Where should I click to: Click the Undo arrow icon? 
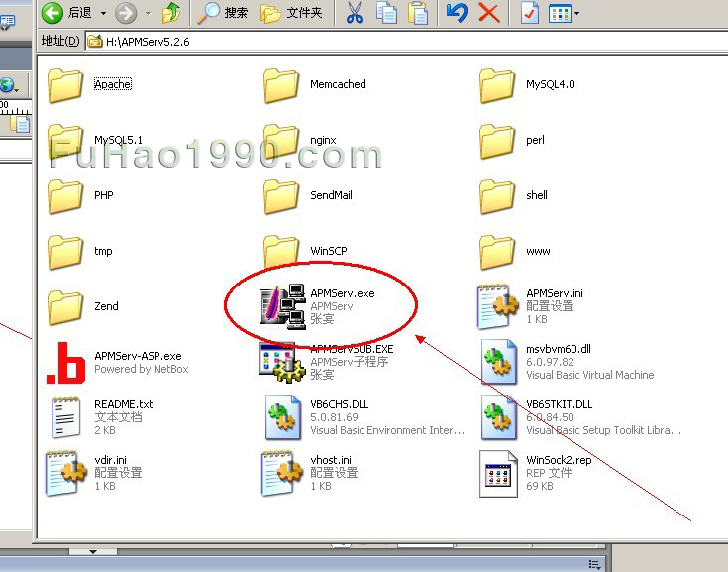click(x=457, y=13)
